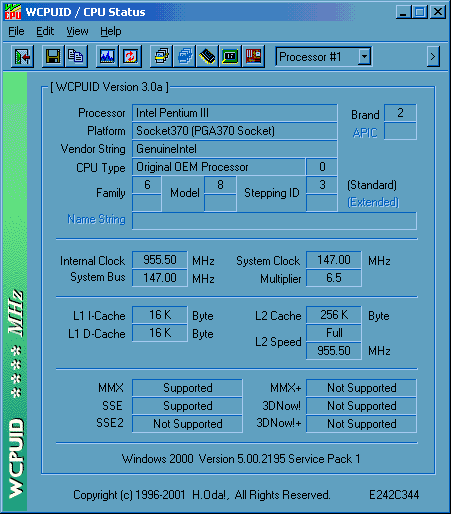The image size is (451, 514).
Task: Click the exit door toolbar icon
Action: 22,56
